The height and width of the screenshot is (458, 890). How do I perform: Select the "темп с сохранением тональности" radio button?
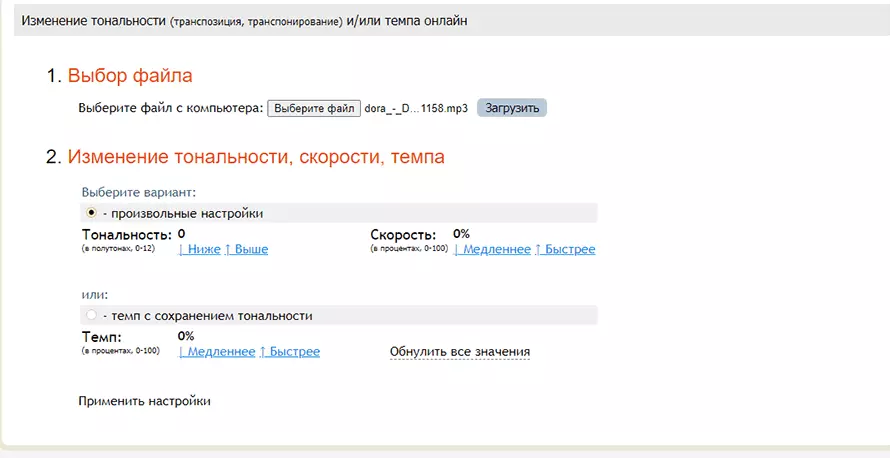(92, 315)
